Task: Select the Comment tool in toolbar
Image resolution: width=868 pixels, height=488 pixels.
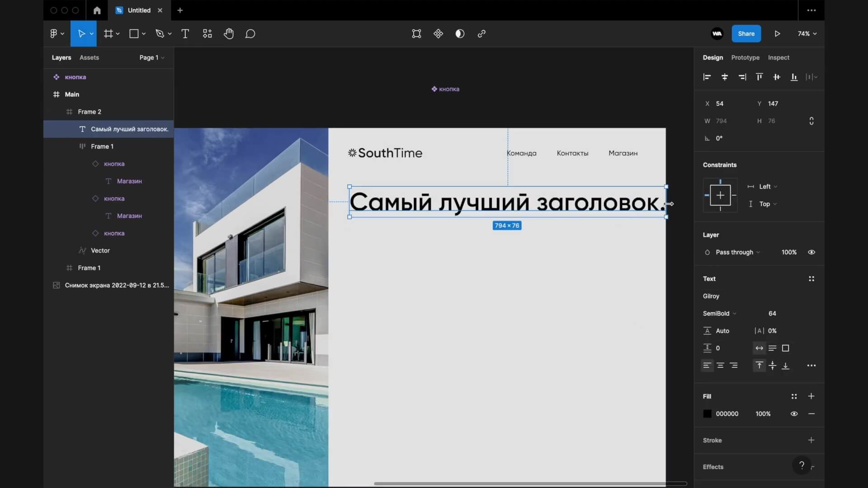Action: point(250,33)
